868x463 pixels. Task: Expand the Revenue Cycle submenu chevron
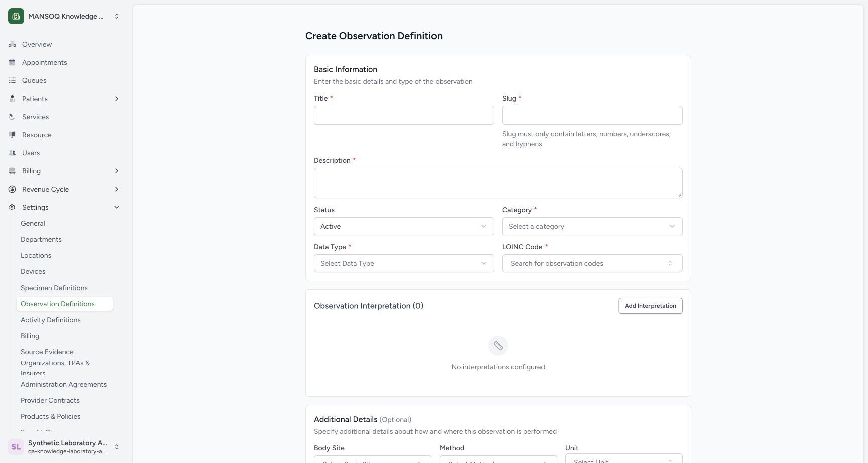coord(117,189)
